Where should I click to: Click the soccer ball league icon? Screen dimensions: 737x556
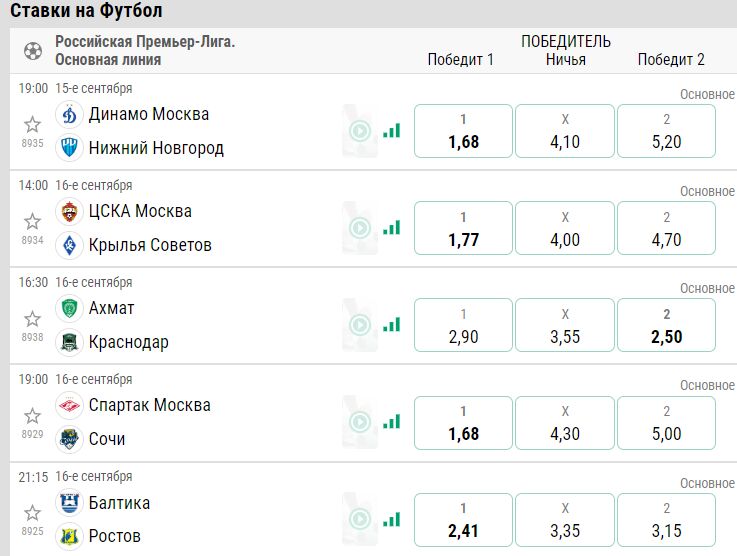click(33, 51)
